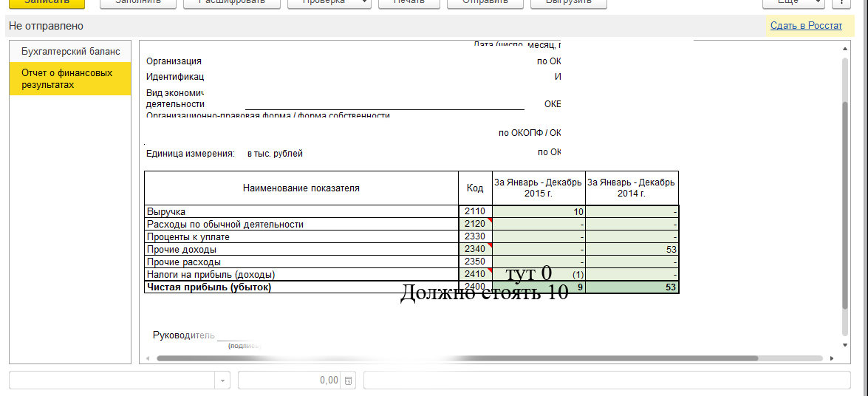
Task: Click the Отправить button
Action: point(485,2)
